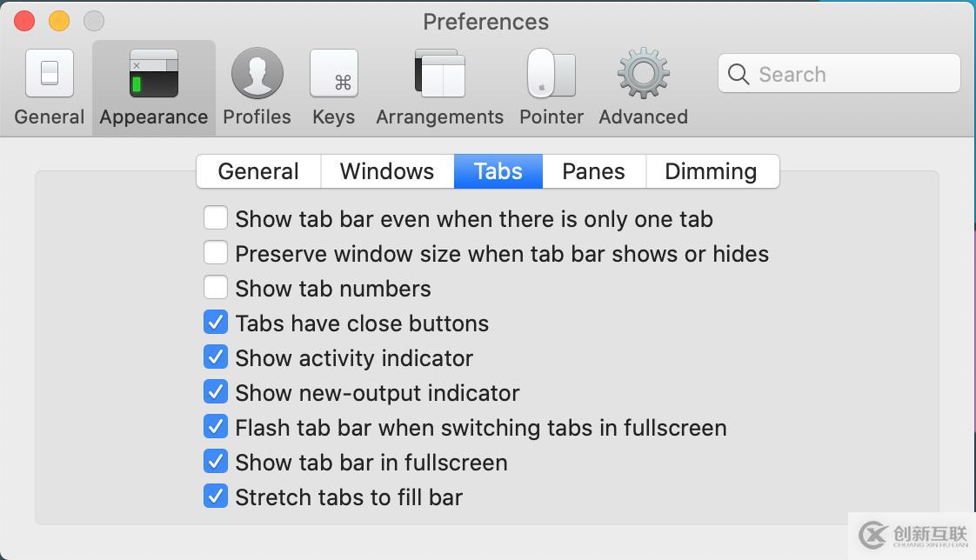Enable Preserve window size checkbox

click(x=216, y=253)
